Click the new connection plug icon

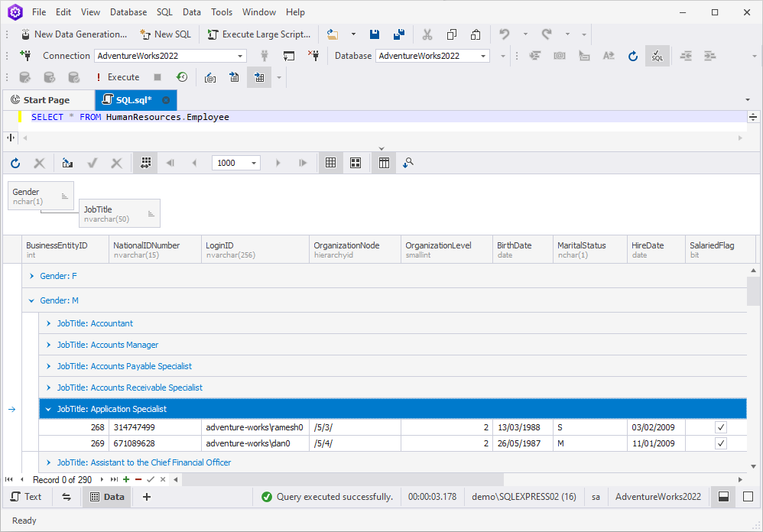pyautogui.click(x=26, y=56)
